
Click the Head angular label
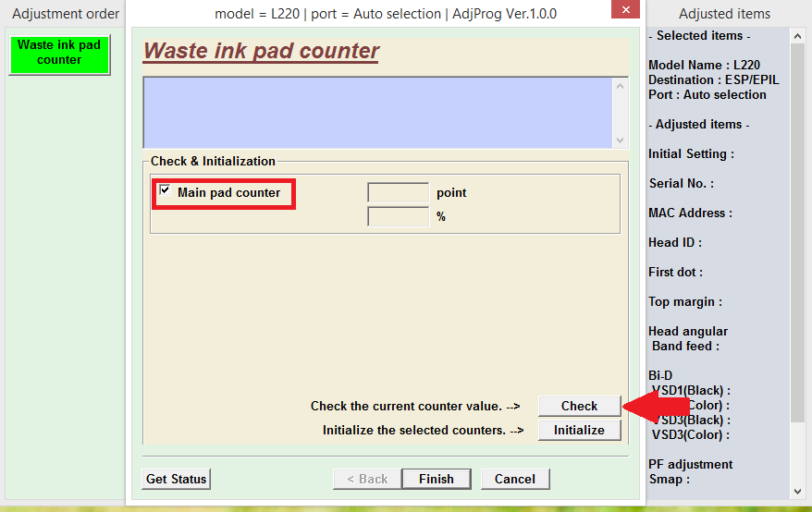(x=688, y=332)
